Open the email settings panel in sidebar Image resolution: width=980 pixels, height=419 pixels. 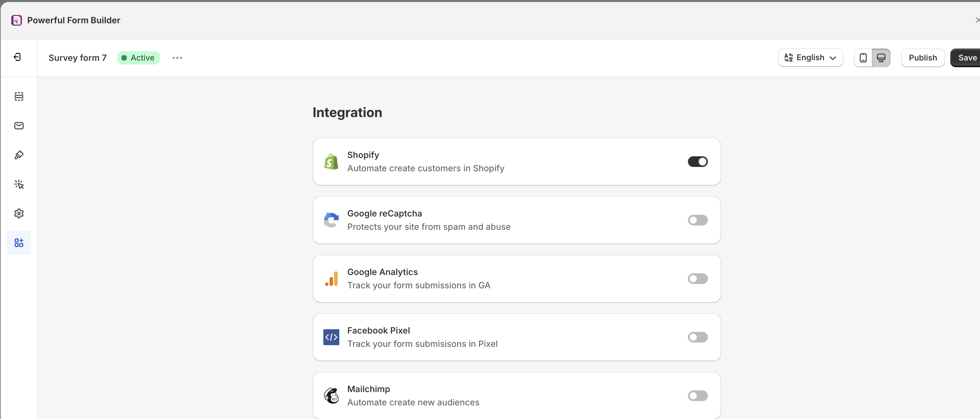pos(19,125)
